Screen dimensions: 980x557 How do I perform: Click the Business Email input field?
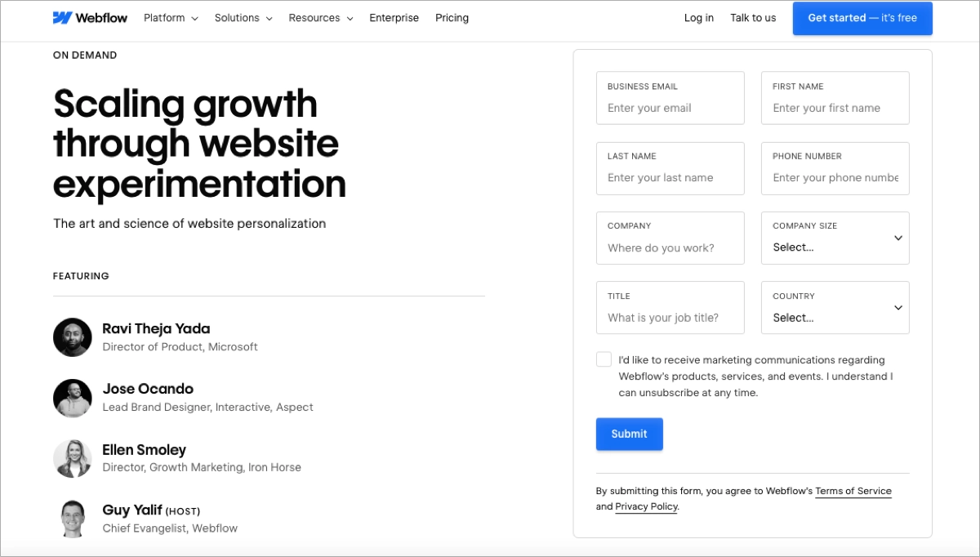click(670, 107)
